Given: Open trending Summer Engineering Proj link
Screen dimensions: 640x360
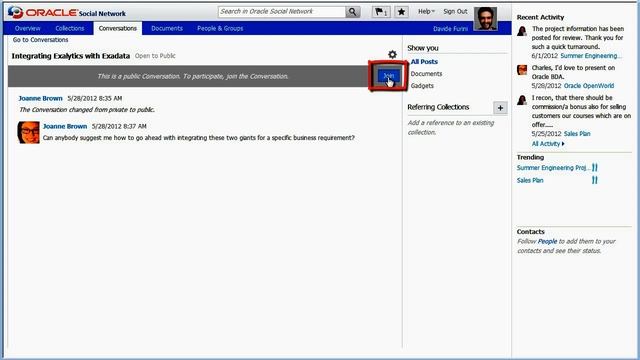Looking at the screenshot, I should 553,168.
